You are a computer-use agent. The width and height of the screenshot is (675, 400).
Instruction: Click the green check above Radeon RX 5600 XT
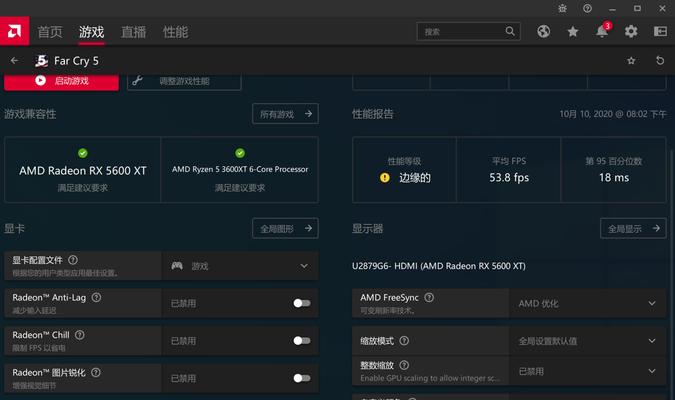[x=83, y=153]
